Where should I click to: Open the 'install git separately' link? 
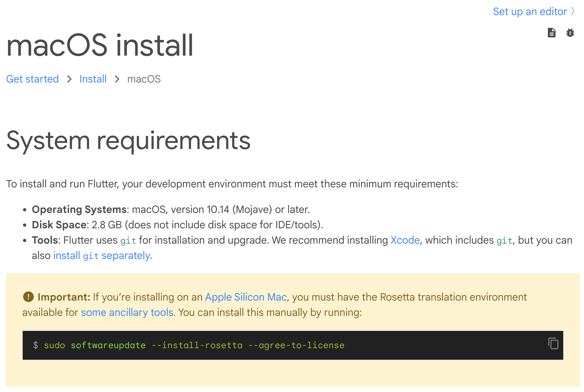point(101,255)
